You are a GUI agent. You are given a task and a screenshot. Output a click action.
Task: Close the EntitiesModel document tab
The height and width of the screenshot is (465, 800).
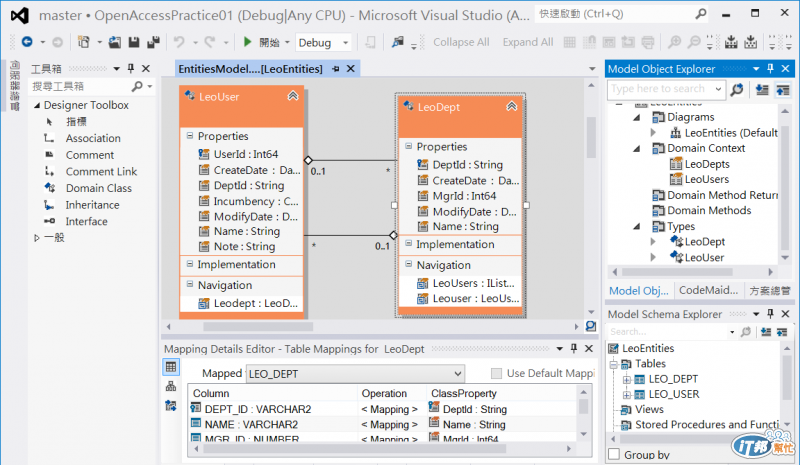[351, 68]
